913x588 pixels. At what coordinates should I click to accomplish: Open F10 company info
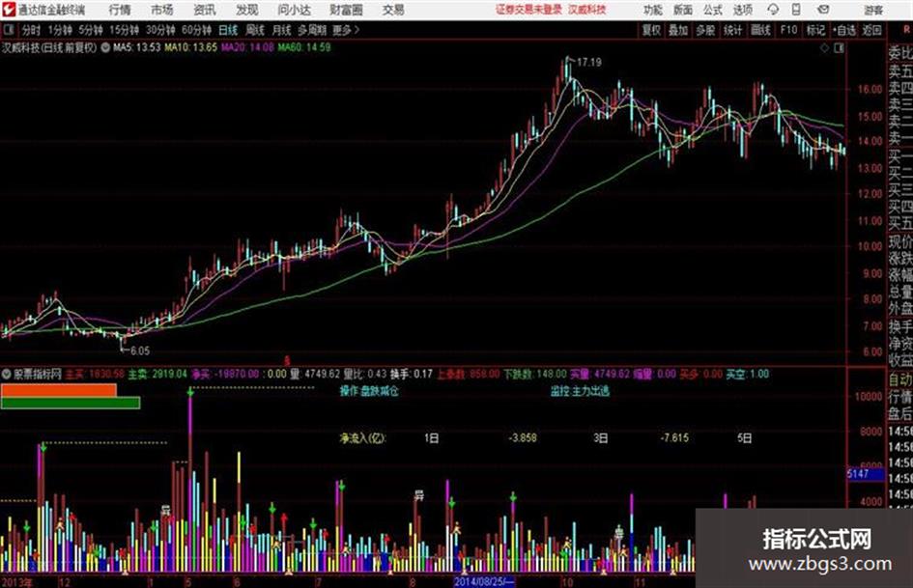(788, 30)
